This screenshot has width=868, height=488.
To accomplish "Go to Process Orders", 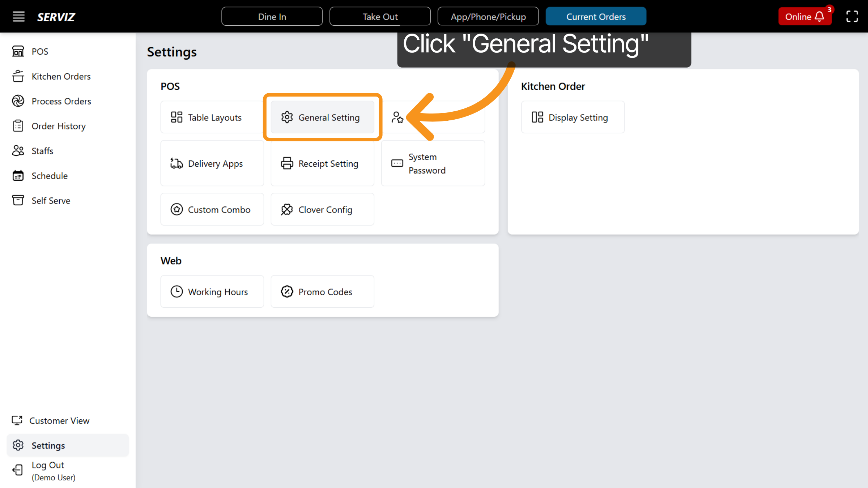I will coord(61,101).
